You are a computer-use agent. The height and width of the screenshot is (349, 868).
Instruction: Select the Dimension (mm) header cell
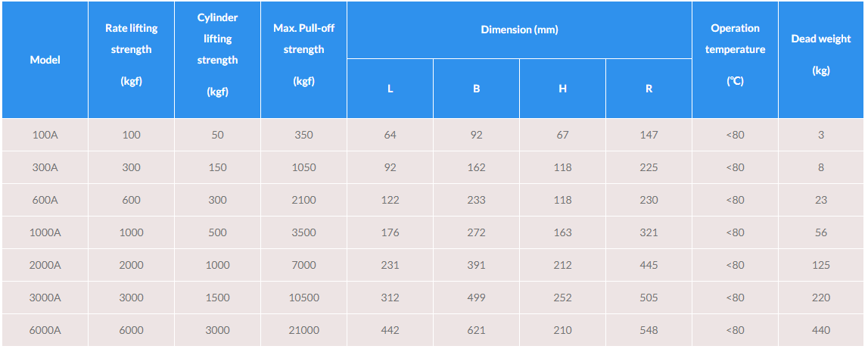(x=519, y=30)
